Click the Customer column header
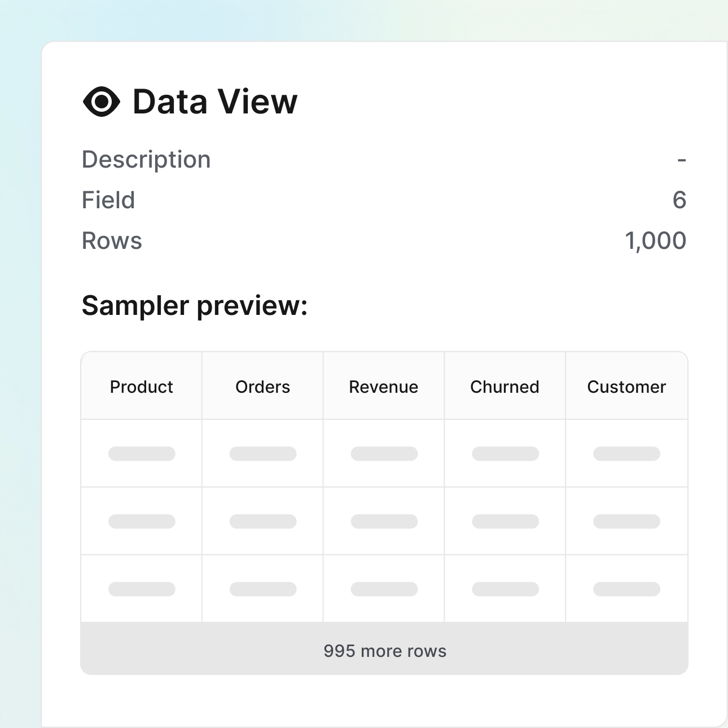 626,387
